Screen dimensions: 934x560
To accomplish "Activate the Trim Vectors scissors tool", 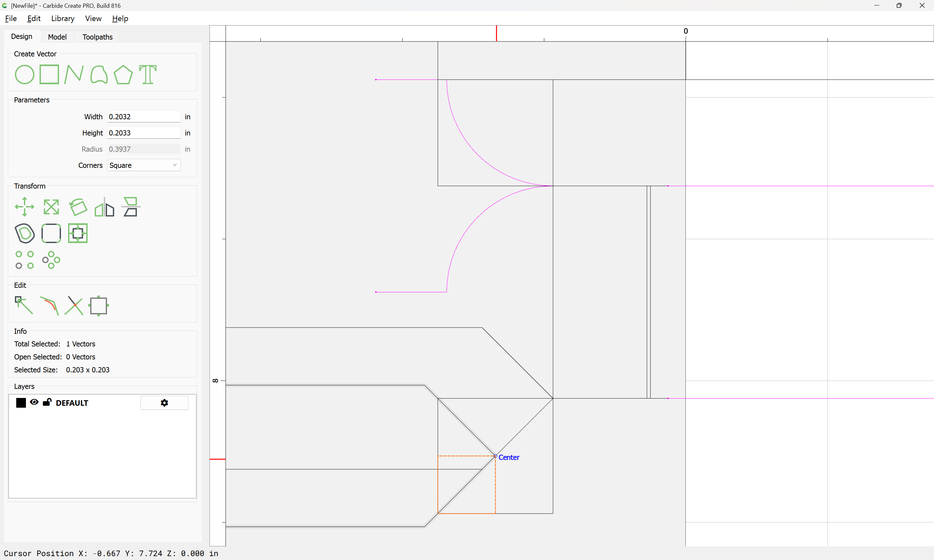I will point(74,306).
